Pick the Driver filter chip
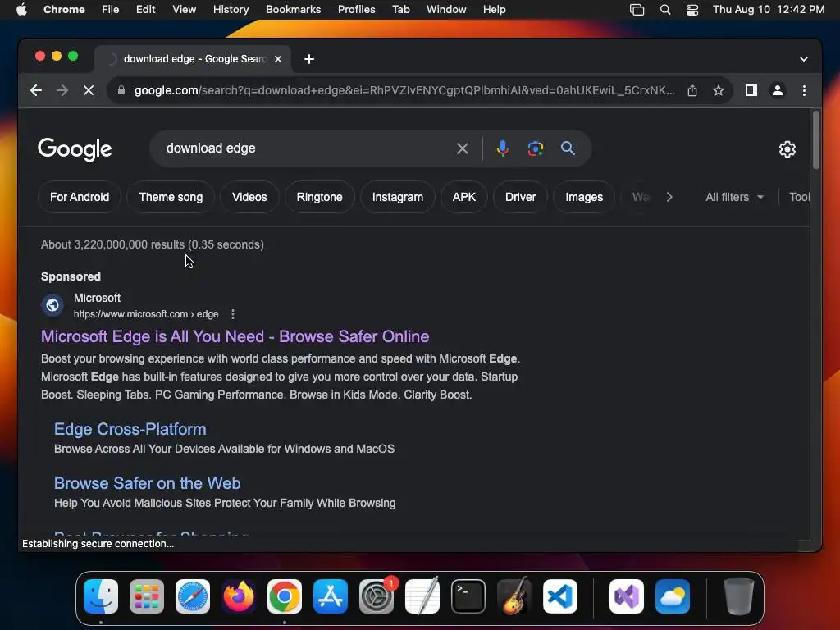This screenshot has width=840, height=630. tap(521, 197)
